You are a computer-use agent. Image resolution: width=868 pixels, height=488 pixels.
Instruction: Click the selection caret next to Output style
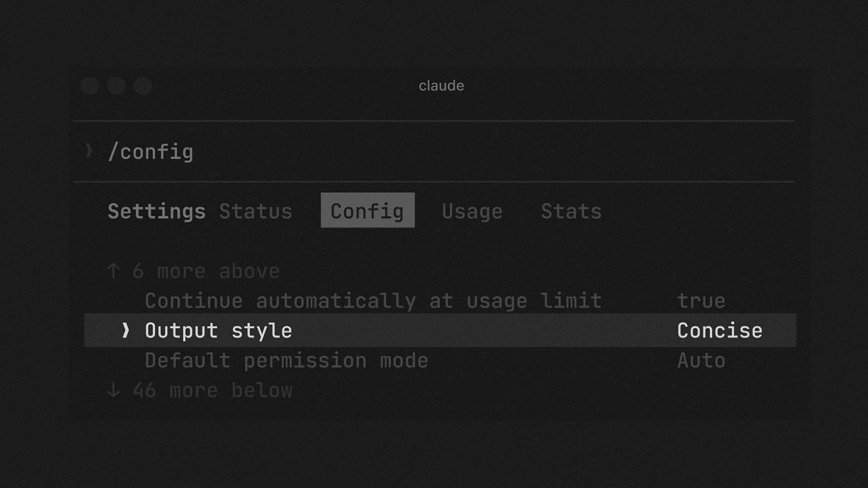coord(126,330)
